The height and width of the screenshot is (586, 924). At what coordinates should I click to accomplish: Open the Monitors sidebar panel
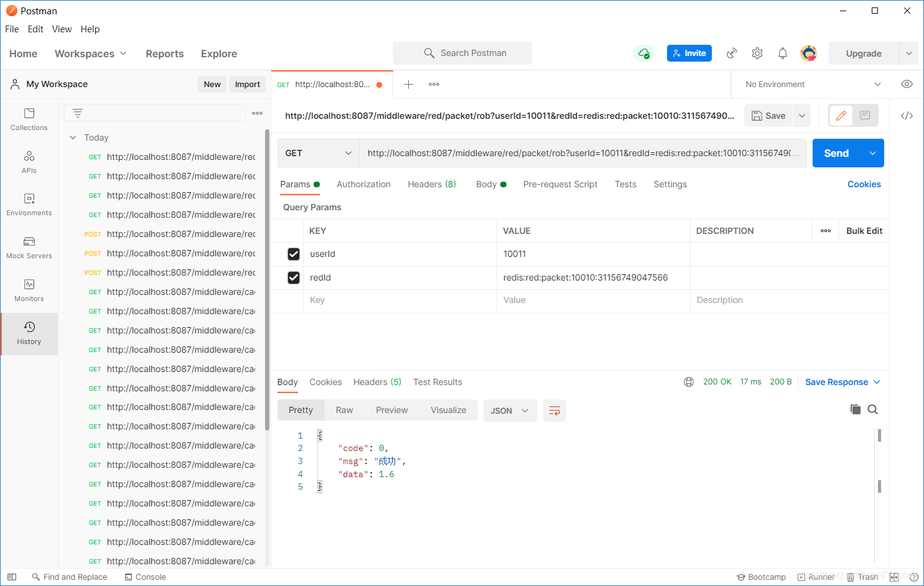(29, 291)
